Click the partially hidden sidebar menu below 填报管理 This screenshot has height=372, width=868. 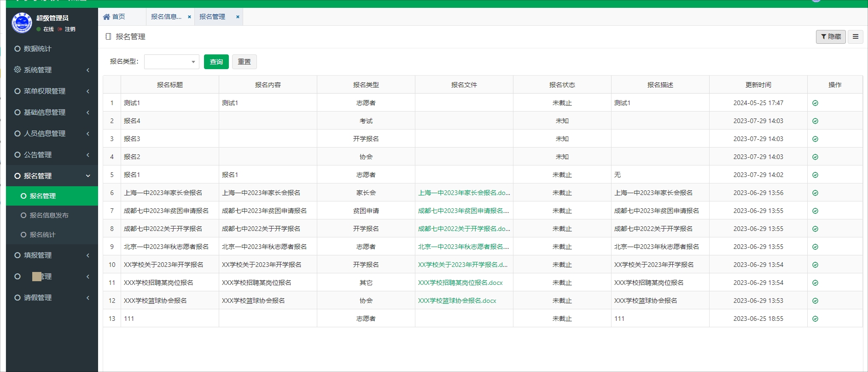(52, 276)
